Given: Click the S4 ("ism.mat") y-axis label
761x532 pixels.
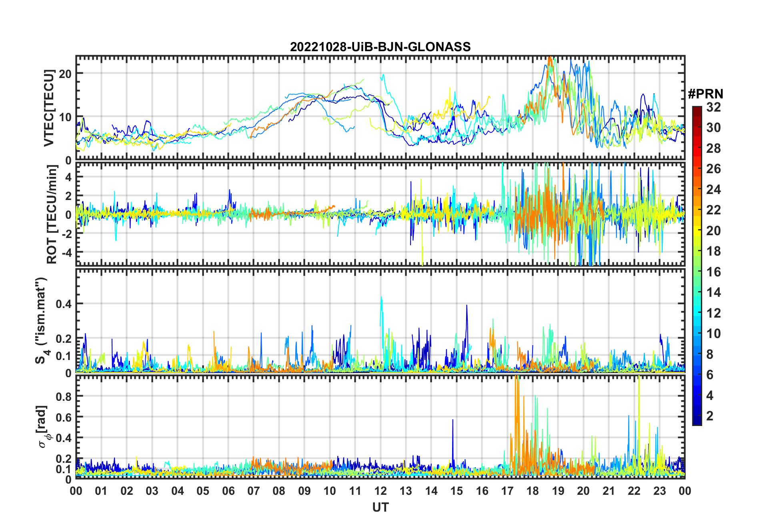Looking at the screenshot, I should (41, 321).
